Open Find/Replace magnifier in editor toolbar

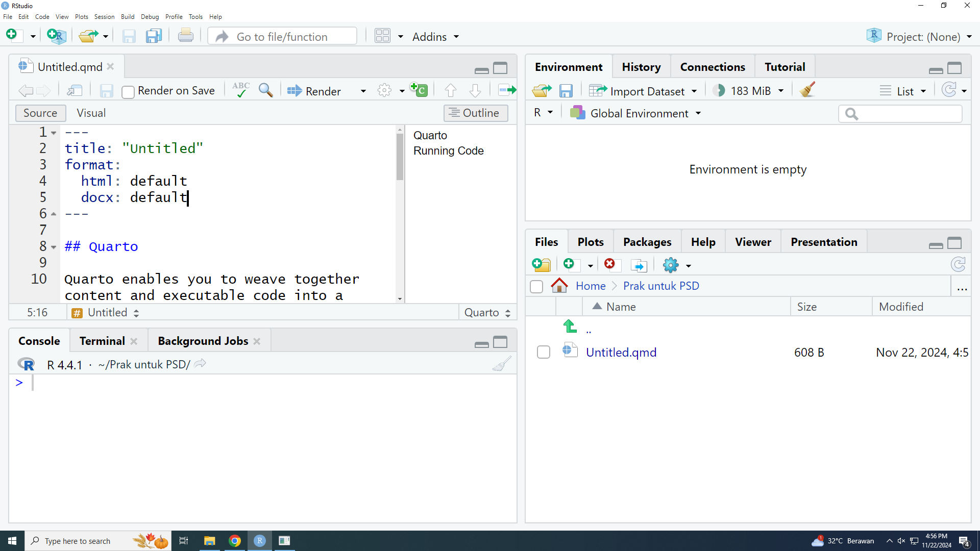click(265, 90)
